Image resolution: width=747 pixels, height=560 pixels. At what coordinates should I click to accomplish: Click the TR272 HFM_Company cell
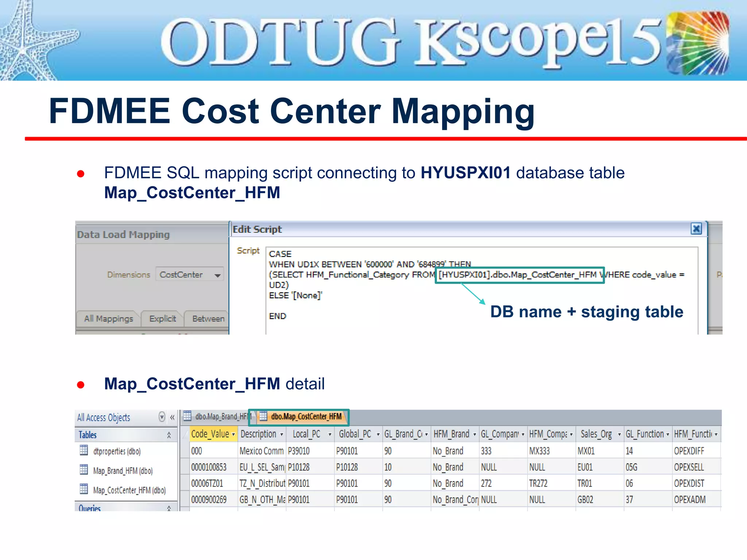(551, 483)
